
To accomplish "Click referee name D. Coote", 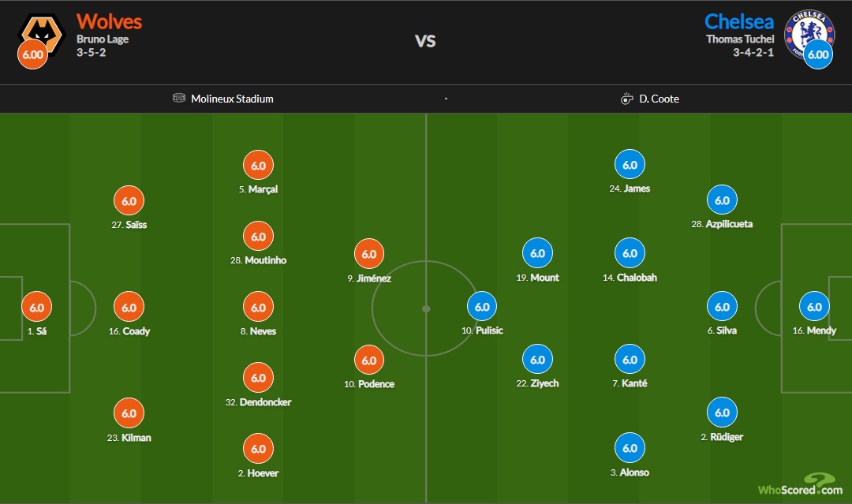I will pos(660,99).
